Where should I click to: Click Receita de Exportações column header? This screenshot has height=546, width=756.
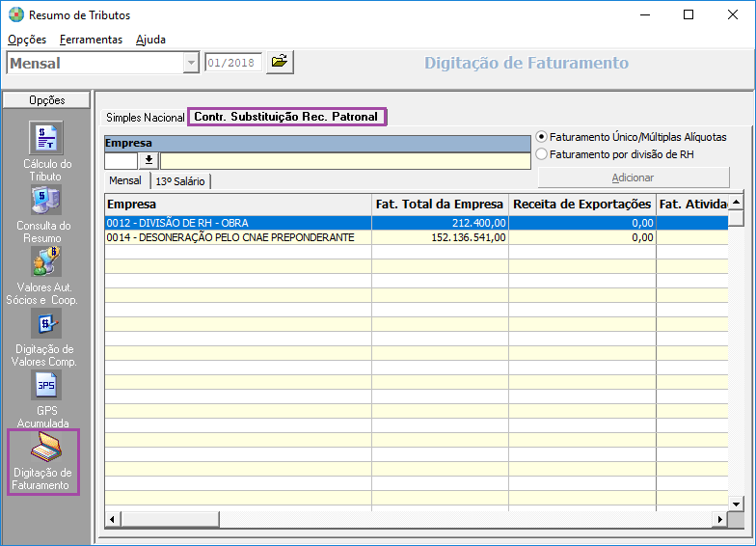coord(582,205)
